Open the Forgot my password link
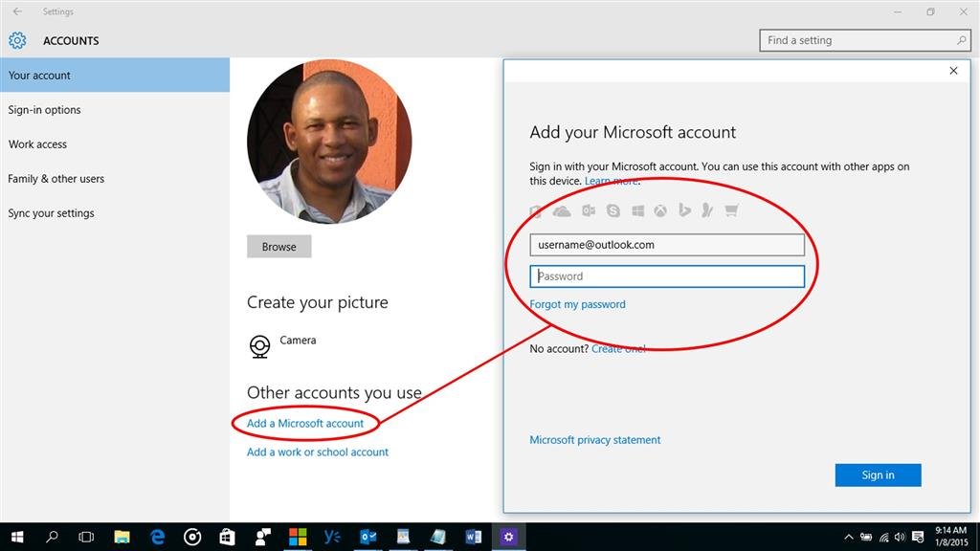The width and height of the screenshot is (980, 551). click(577, 303)
